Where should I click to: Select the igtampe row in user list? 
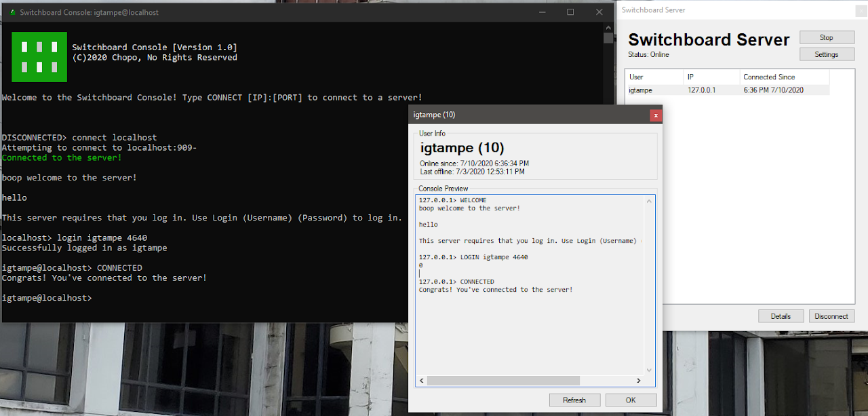pos(727,90)
